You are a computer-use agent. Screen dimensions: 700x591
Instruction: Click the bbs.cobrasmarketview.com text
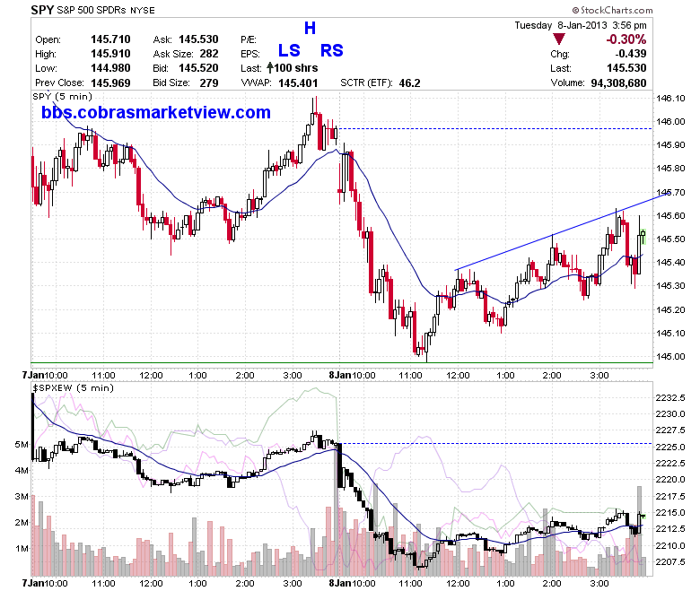(x=156, y=112)
